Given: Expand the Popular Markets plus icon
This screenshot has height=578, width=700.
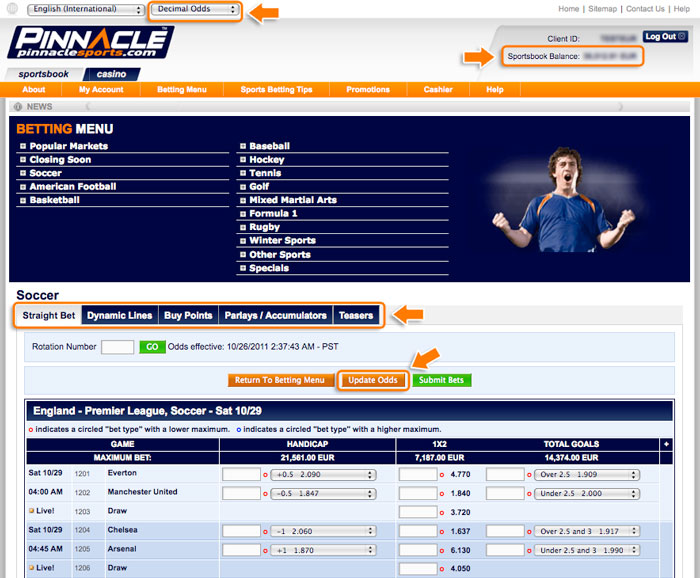Looking at the screenshot, I should pos(23,146).
